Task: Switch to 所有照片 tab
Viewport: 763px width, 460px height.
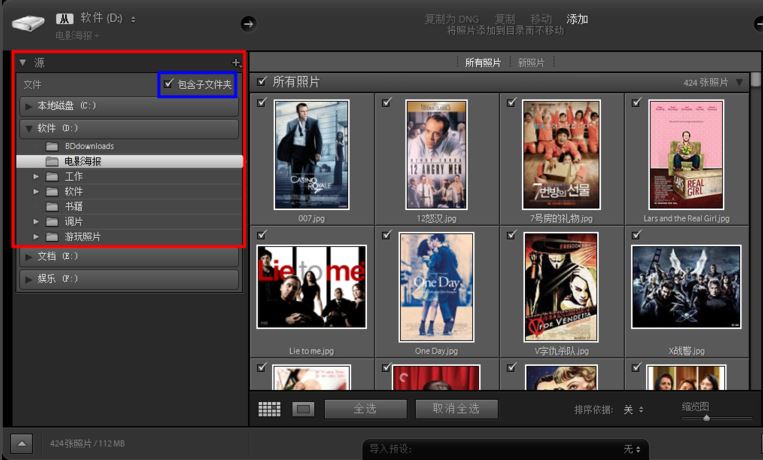Action: pos(483,62)
